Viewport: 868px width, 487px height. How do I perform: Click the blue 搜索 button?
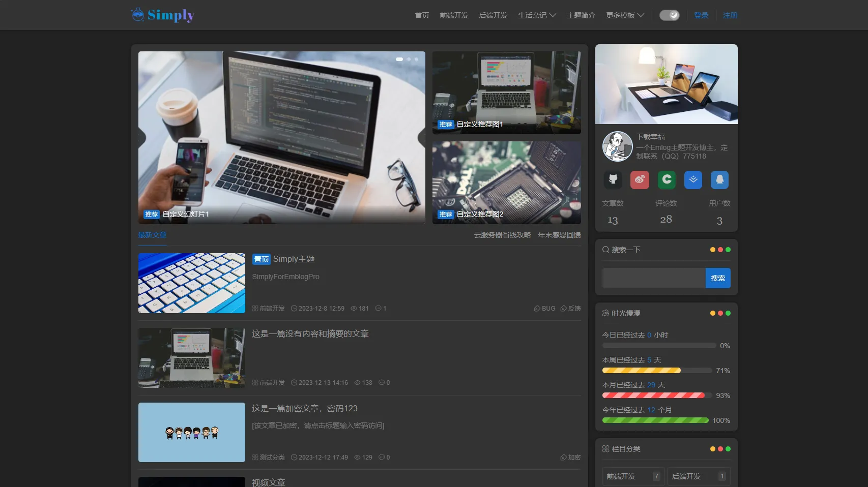click(x=717, y=278)
